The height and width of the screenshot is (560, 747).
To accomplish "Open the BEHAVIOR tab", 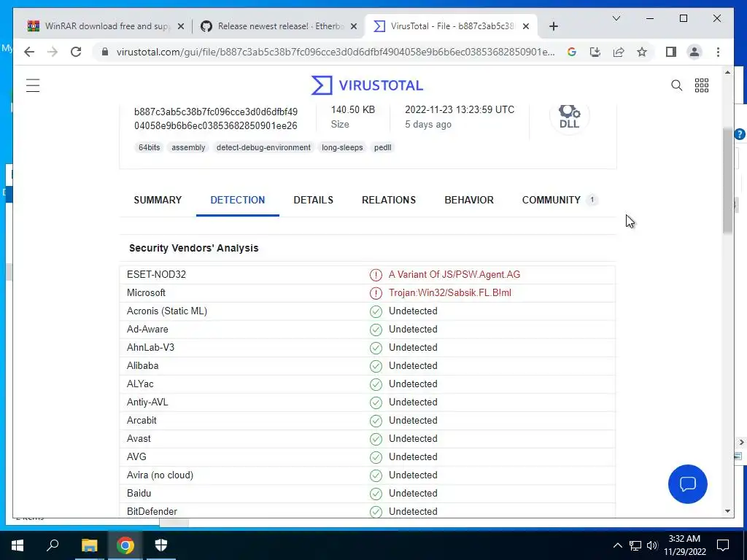I will coord(469,200).
